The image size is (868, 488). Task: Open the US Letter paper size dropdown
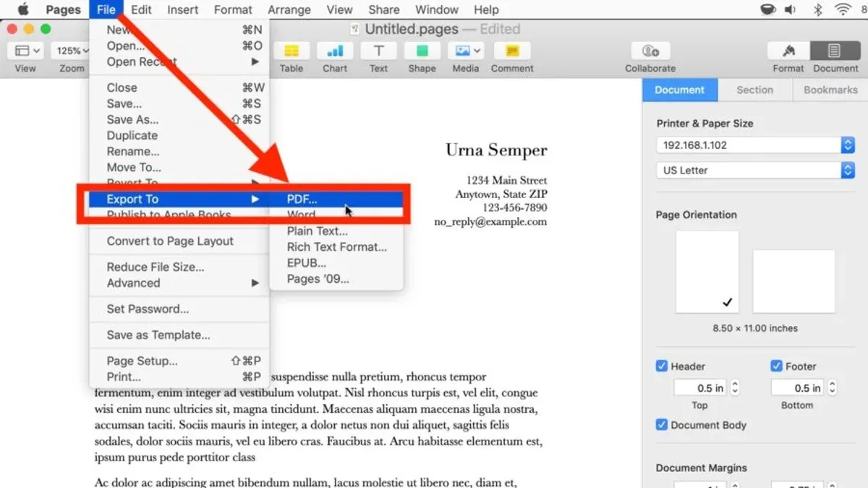pos(756,171)
